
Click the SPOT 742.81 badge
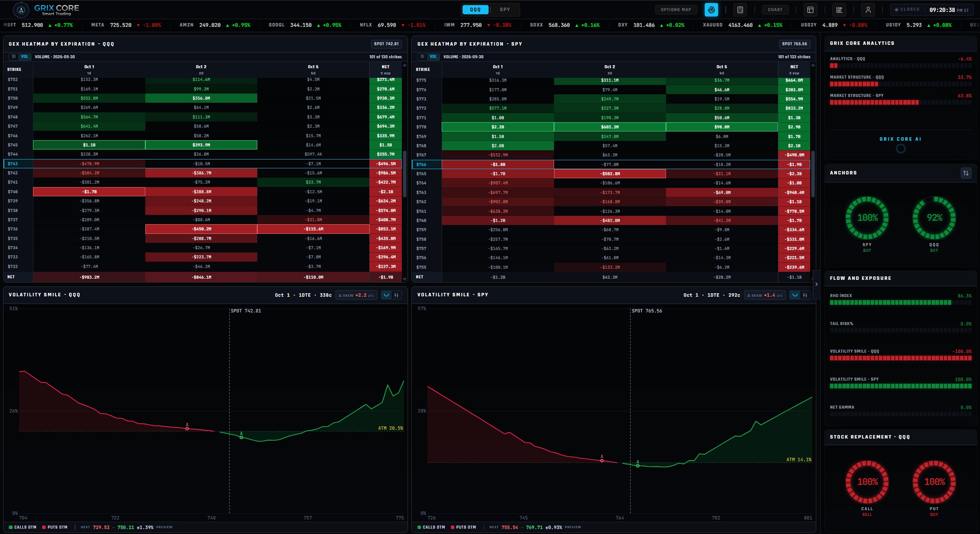point(386,44)
